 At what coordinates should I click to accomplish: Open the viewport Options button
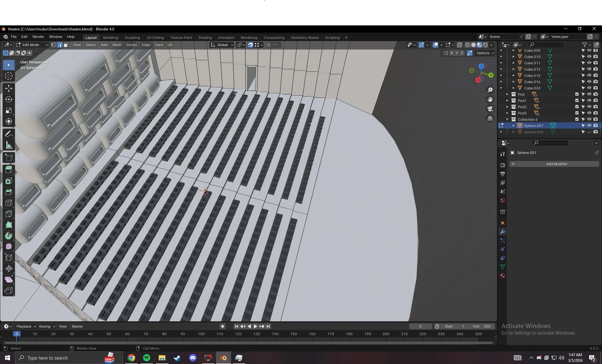tap(485, 53)
